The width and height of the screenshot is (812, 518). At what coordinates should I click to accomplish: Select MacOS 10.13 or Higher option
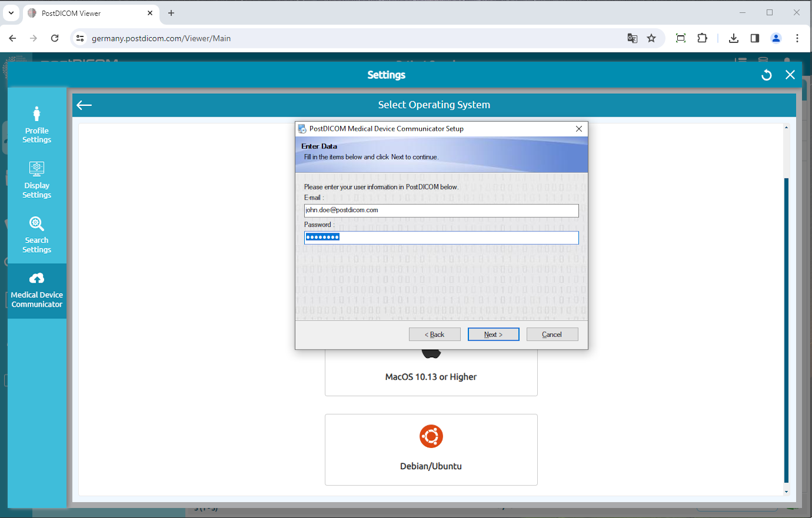[431, 373]
